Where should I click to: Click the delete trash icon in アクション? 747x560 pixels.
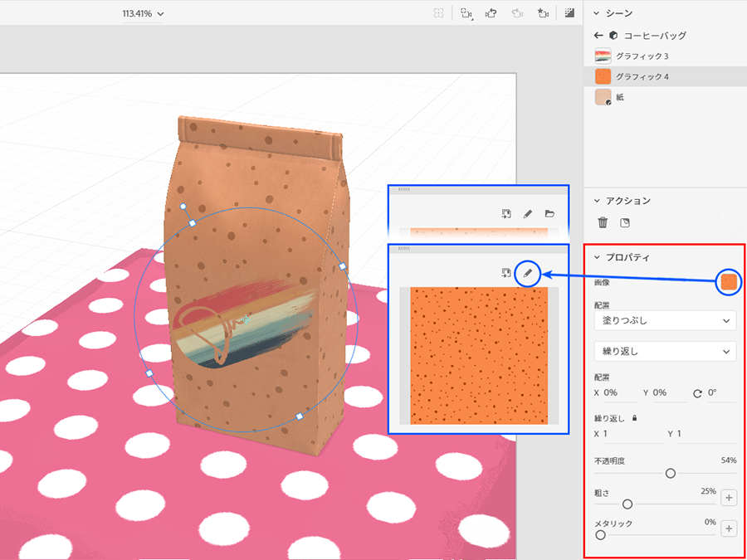click(x=603, y=222)
